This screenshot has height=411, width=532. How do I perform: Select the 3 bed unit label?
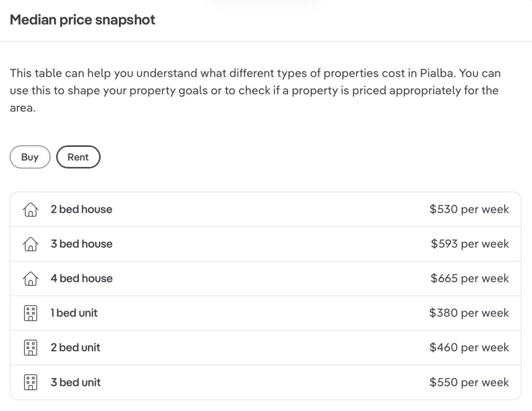76,382
